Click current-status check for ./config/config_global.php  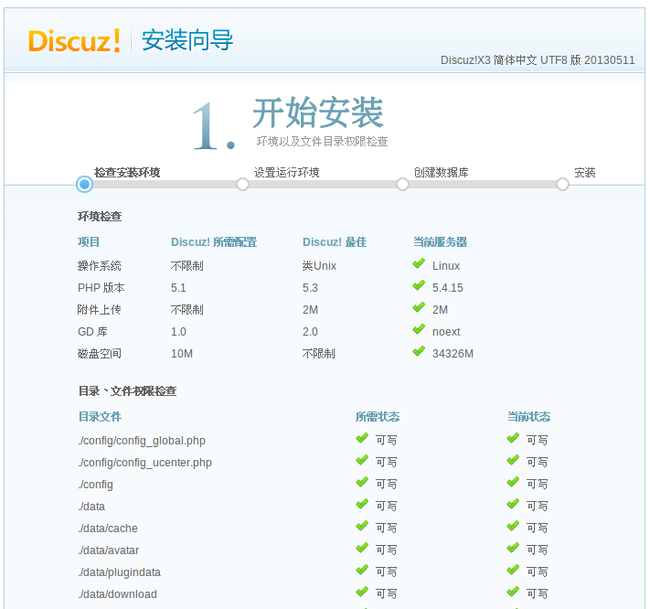513,438
